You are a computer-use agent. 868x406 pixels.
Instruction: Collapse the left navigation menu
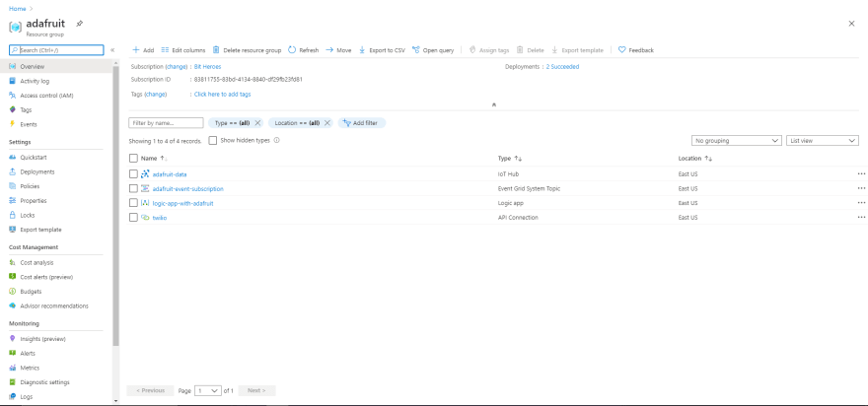point(112,50)
